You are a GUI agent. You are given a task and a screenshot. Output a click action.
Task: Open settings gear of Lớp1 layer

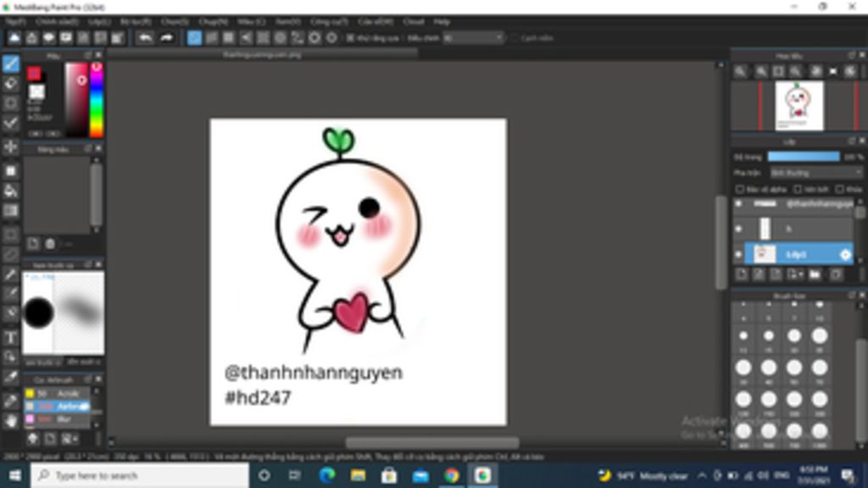(x=845, y=254)
